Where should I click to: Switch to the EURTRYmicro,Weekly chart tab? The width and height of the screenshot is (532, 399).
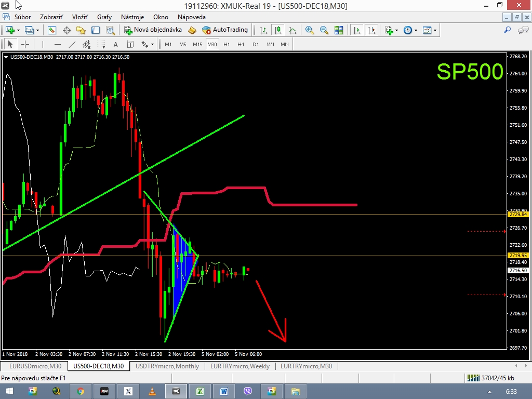(x=240, y=366)
